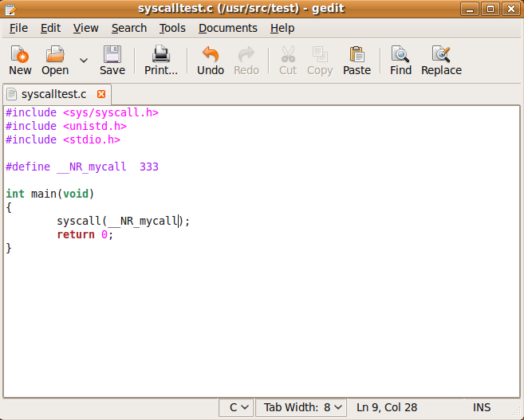524x420 pixels.
Task: Open the Tab Width dropdown
Action: pyautogui.click(x=301, y=408)
